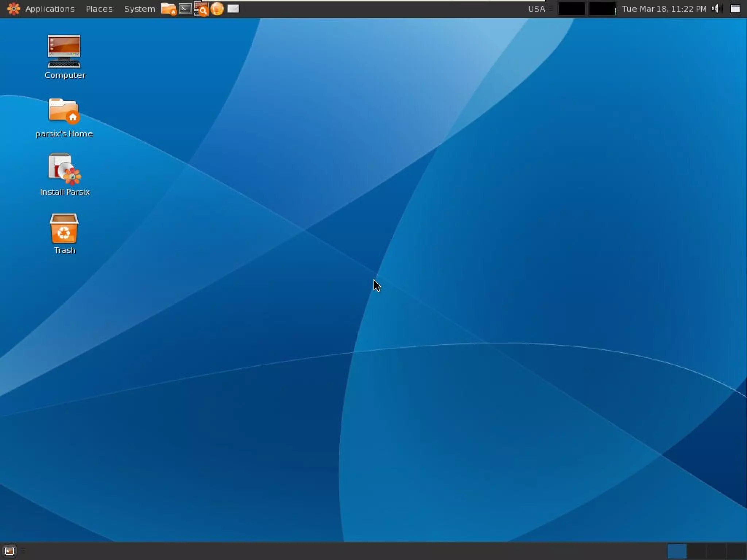Viewport: 747px width, 560px height.
Task: Launch the home folder file browser in panel
Action: [x=169, y=9]
